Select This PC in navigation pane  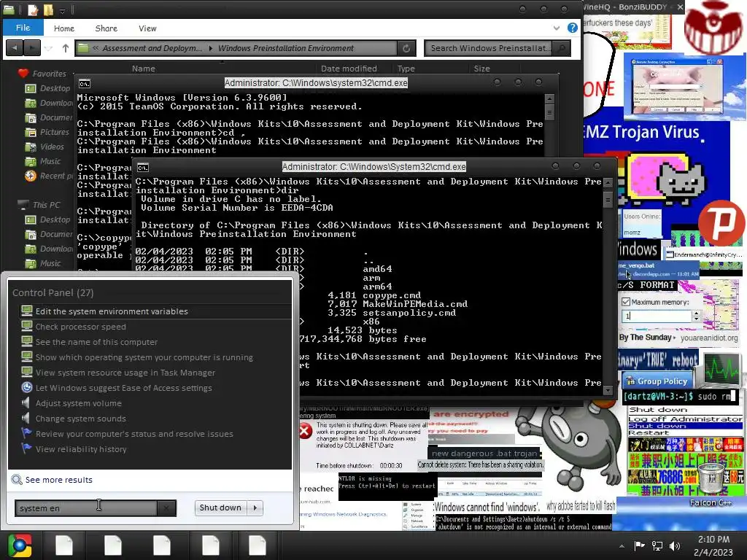(x=46, y=205)
